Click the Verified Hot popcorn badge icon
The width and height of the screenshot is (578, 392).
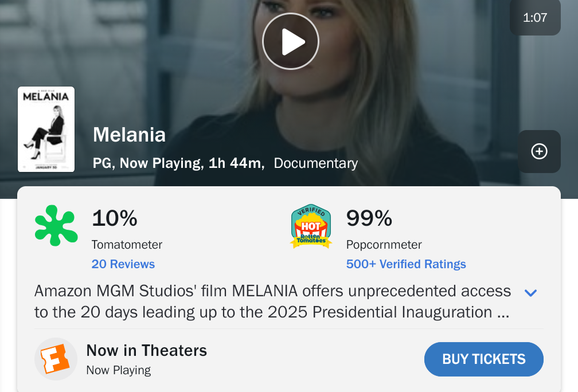tap(311, 227)
